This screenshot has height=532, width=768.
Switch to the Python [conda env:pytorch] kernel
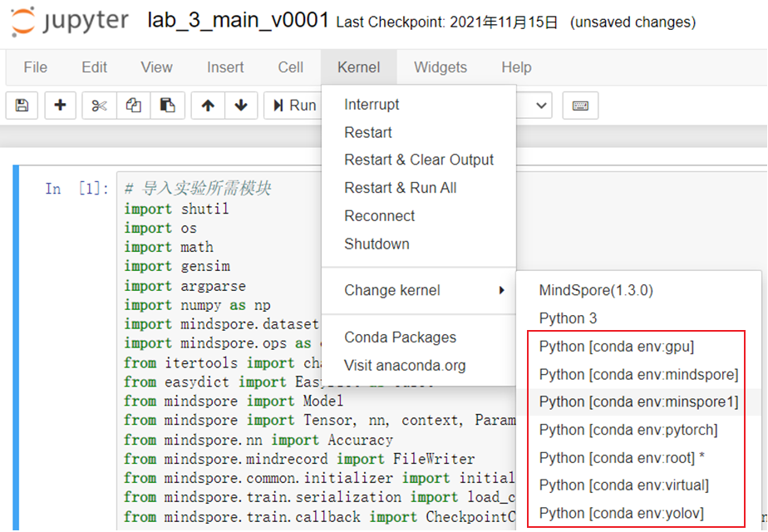[x=630, y=430]
